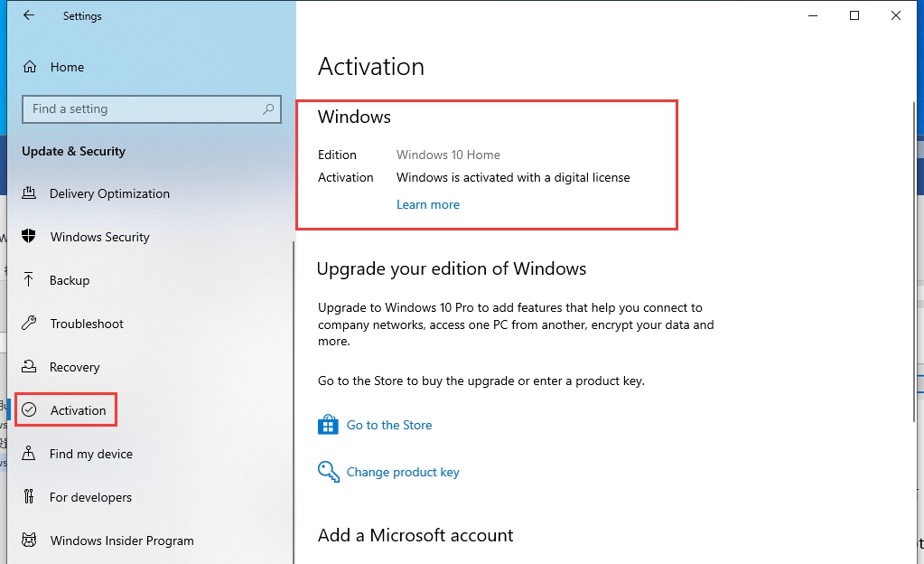
Task: Click the back arrow in Settings
Action: [x=28, y=16]
